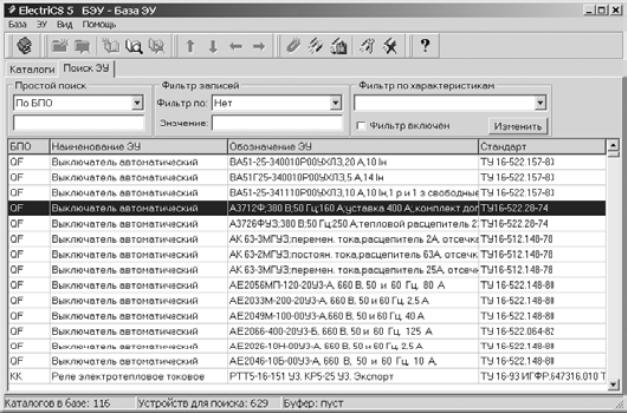The height and width of the screenshot is (413, 627).
Task: Open help with the question mark icon
Action: pos(425,46)
